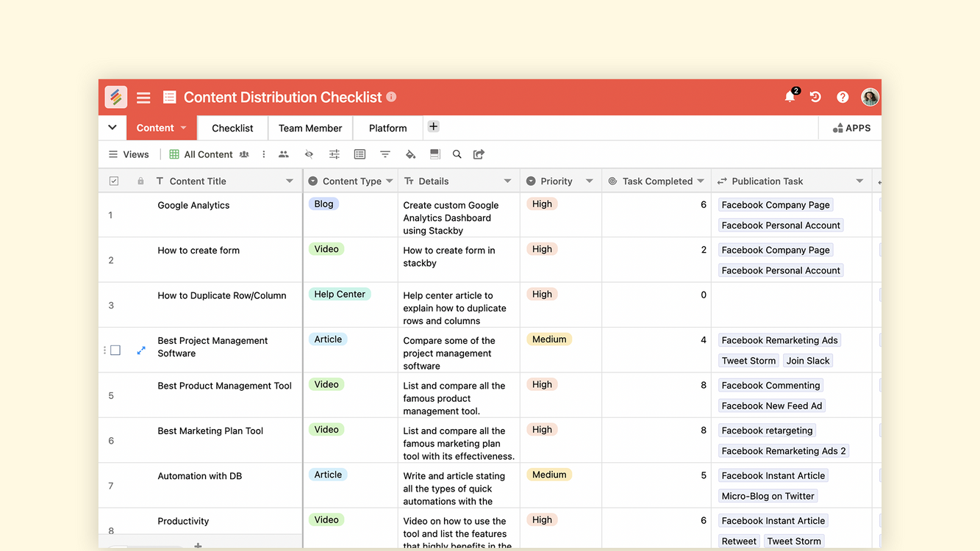Open the search magnifier icon
Image resolution: width=980 pixels, height=551 pixels.
point(457,154)
